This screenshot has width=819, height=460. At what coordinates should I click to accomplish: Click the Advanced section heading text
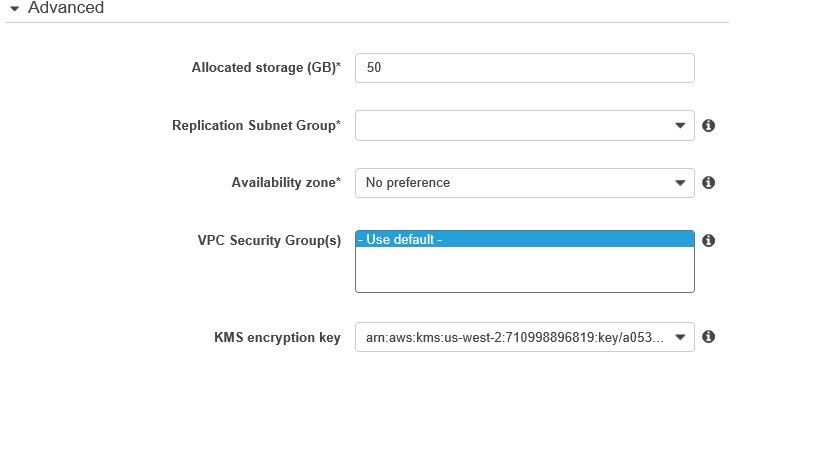[66, 8]
